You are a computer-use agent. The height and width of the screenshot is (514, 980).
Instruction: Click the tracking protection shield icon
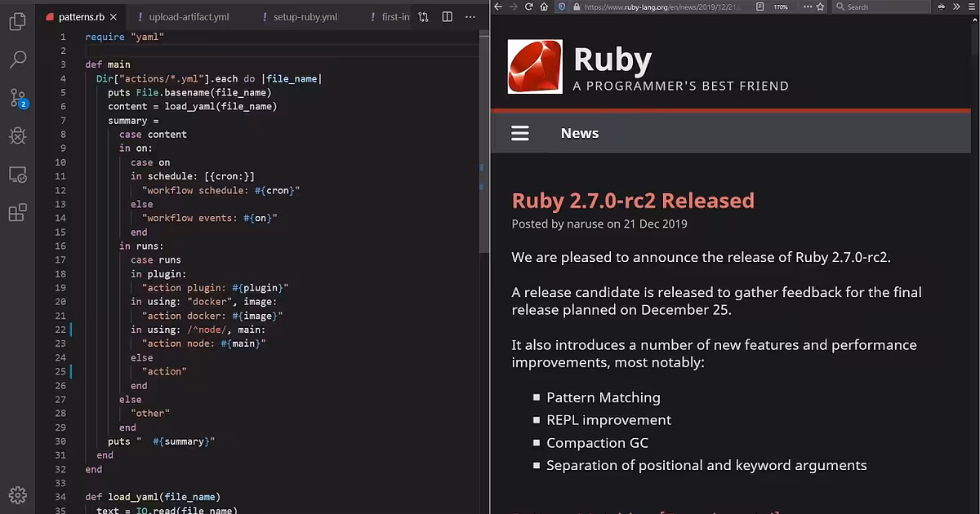point(562,7)
